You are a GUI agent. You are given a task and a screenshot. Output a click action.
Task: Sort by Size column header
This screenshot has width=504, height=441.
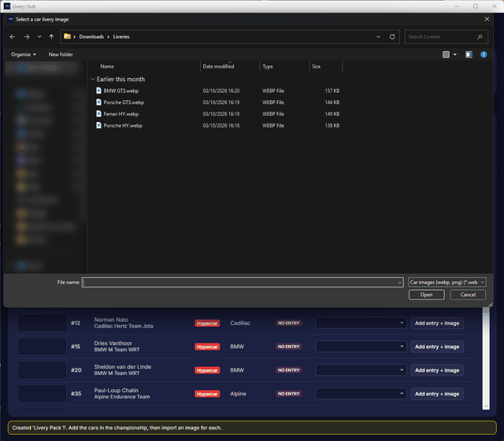pos(317,66)
